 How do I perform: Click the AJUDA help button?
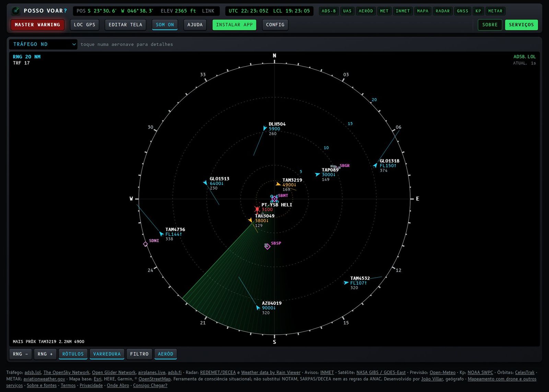point(195,25)
